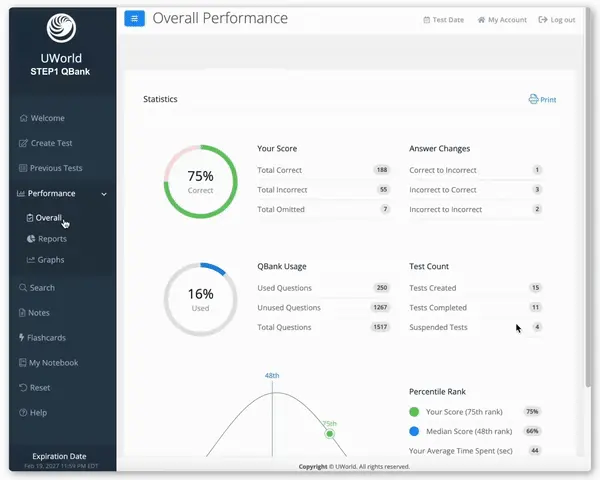Click the green 75th percentile marker

(329, 434)
